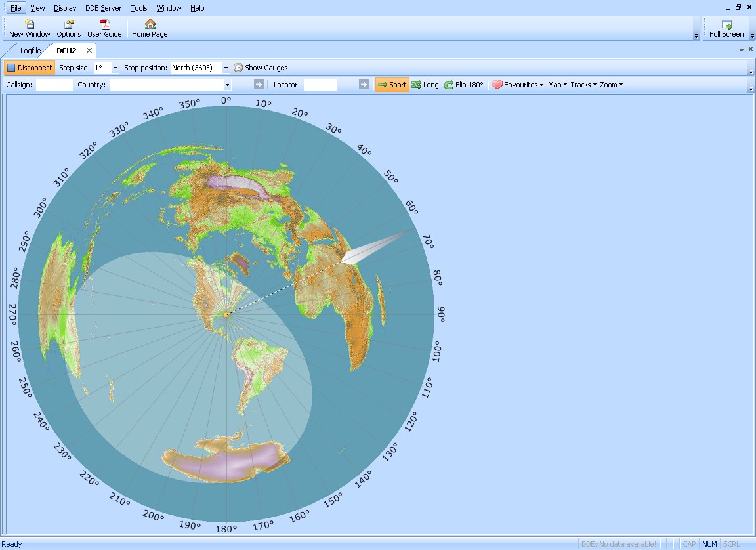756x550 pixels.
Task: Flip the antenna heading 180°
Action: tap(463, 85)
